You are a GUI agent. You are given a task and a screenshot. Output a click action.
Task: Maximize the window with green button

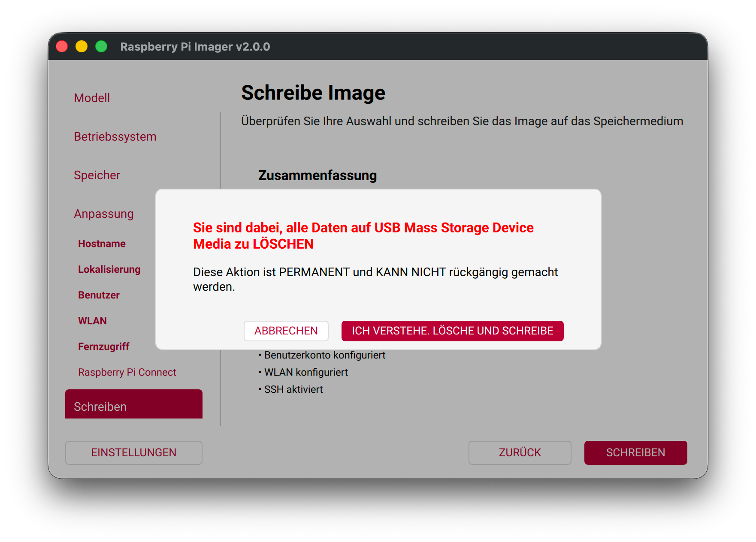101,46
